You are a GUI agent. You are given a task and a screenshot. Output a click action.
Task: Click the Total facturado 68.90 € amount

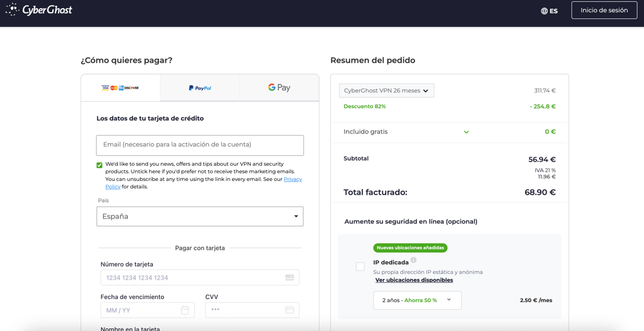[x=540, y=192]
